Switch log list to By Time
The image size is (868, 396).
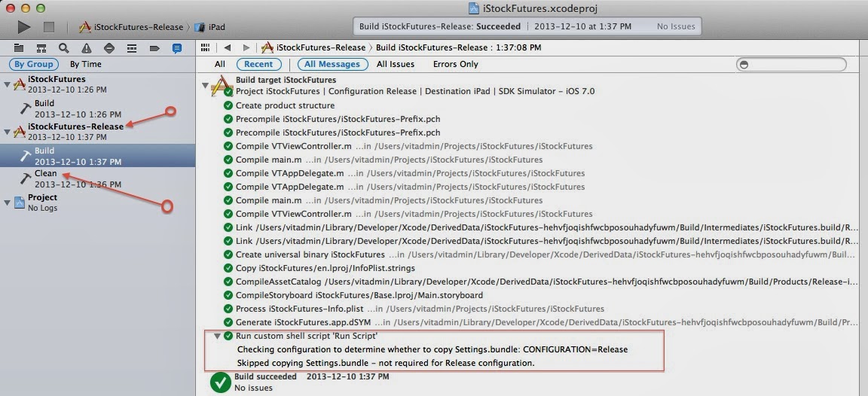click(x=85, y=64)
